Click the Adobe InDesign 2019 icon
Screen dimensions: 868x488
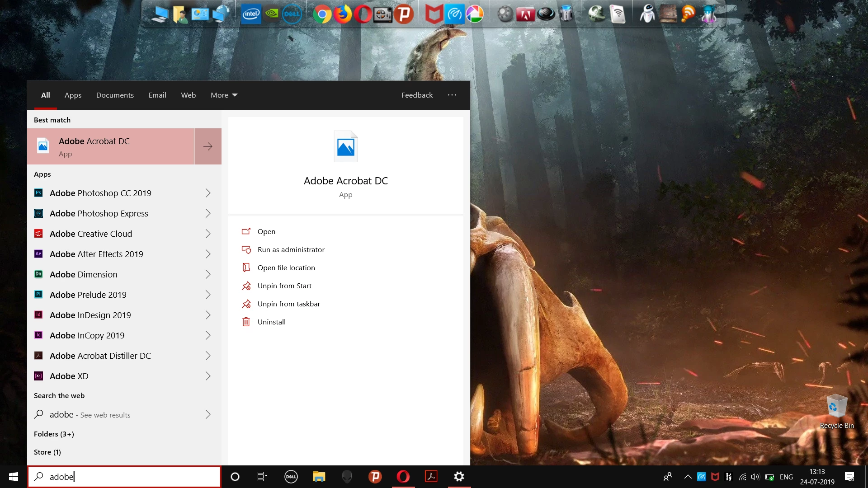point(38,315)
